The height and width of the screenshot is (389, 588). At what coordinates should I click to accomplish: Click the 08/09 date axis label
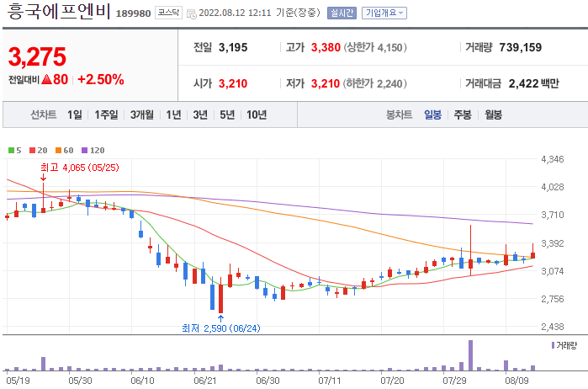point(516,381)
